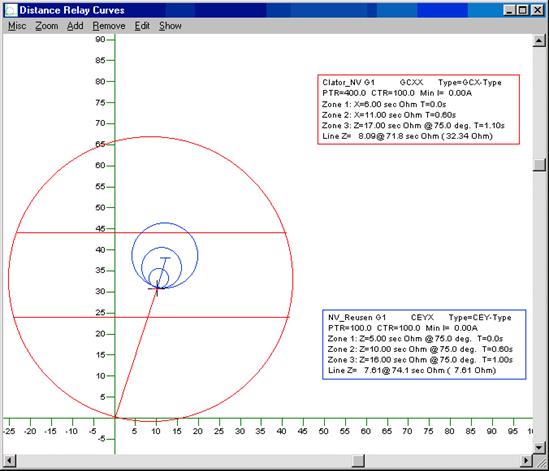Image resolution: width=549 pixels, height=471 pixels.
Task: Click the -25 label on horizontal axis
Action: (x=9, y=431)
